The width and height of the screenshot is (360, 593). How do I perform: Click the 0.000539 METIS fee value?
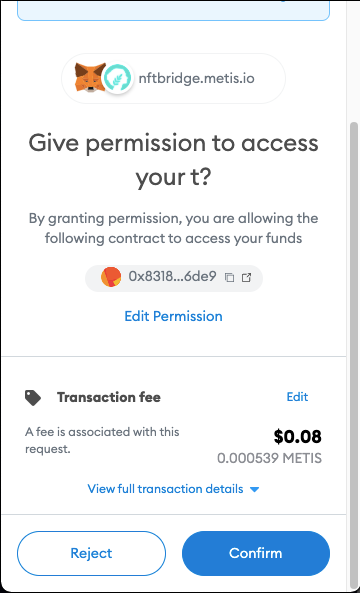pos(269,458)
